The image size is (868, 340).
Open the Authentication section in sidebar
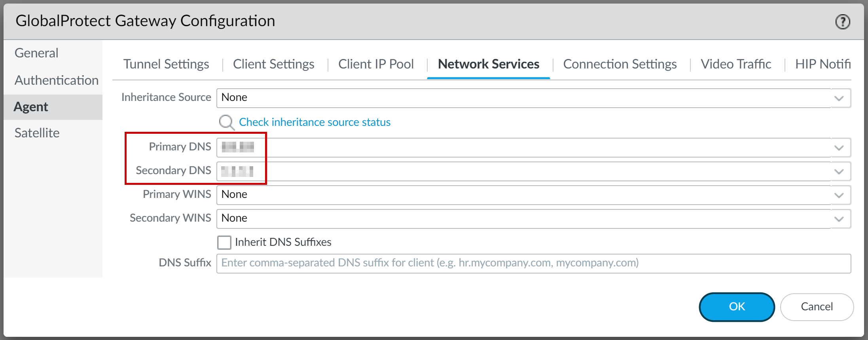coord(57,80)
